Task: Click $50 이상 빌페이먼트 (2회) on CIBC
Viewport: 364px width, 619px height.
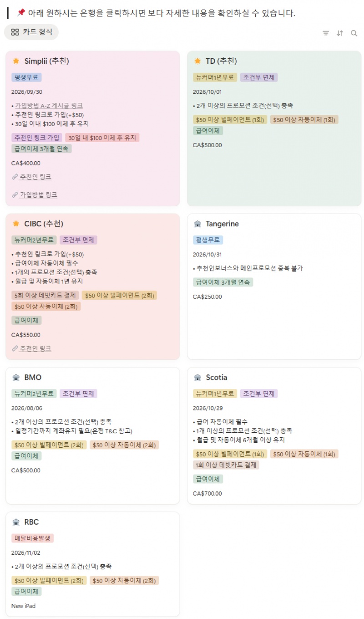Action: point(119,296)
